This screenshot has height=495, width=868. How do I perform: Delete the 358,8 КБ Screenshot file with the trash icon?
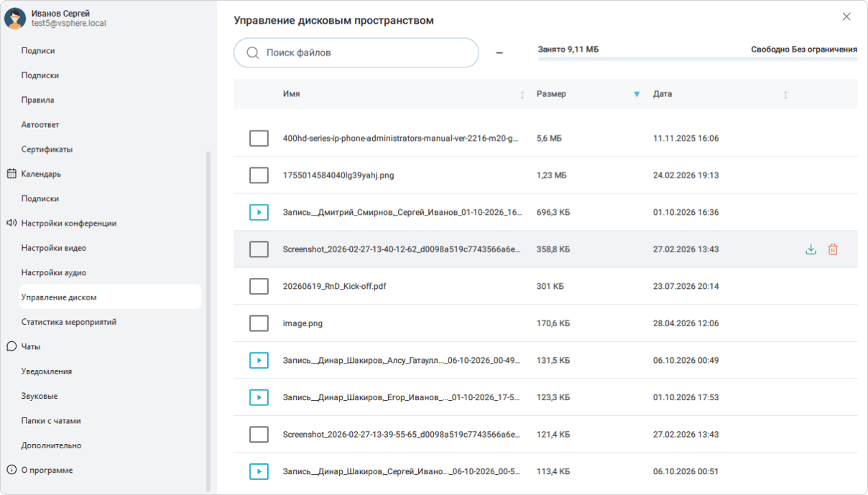tap(833, 249)
